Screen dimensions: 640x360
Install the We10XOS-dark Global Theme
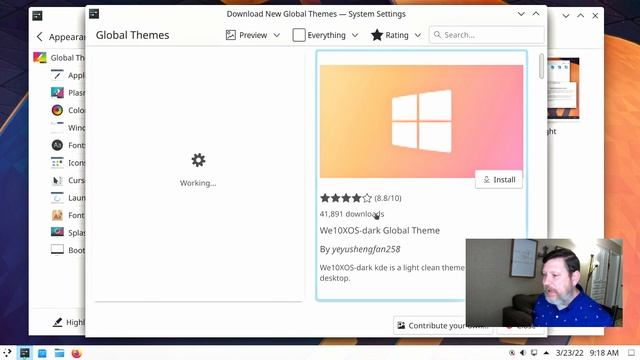click(x=499, y=180)
